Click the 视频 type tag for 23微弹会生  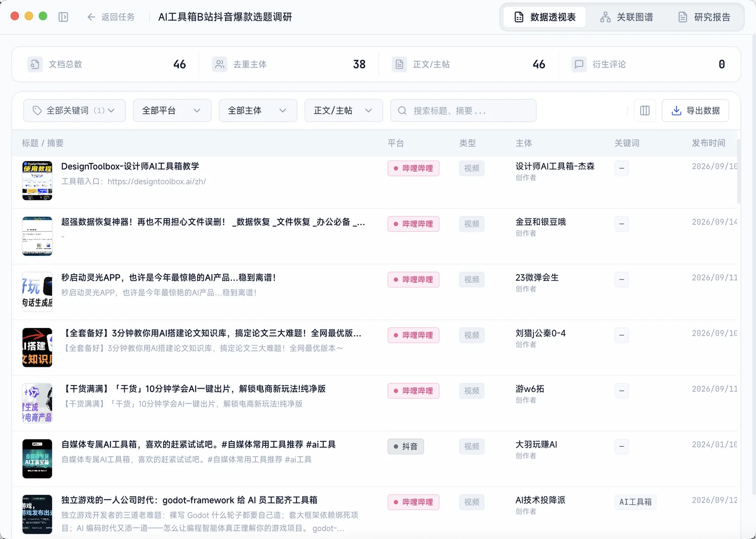pyautogui.click(x=472, y=279)
